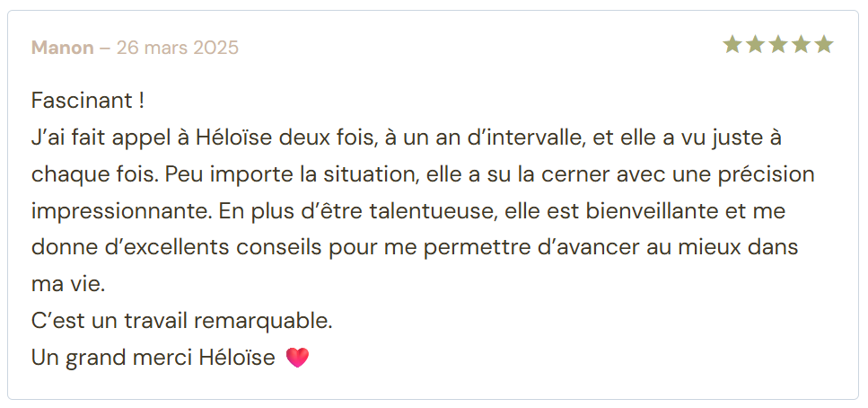Click the "Fascinant !" review title
The image size is (868, 408).
pos(88,100)
